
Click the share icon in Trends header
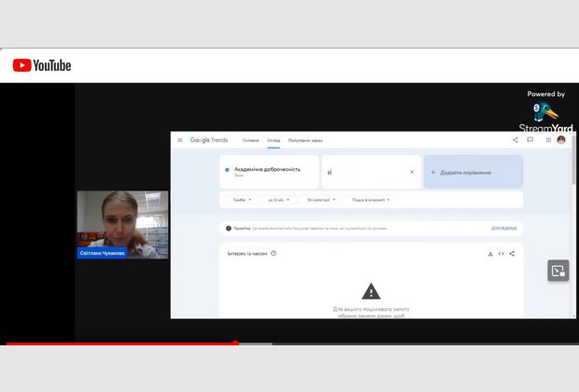(x=515, y=140)
